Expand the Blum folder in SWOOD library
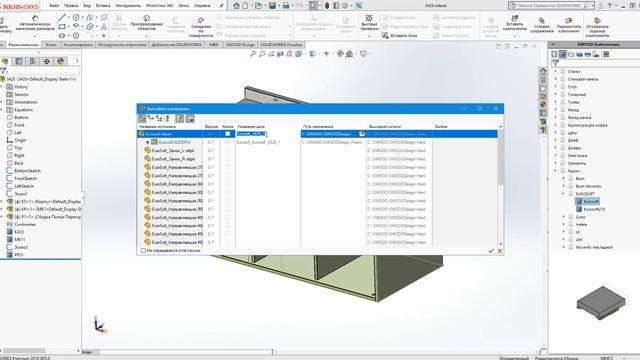 [x=564, y=179]
